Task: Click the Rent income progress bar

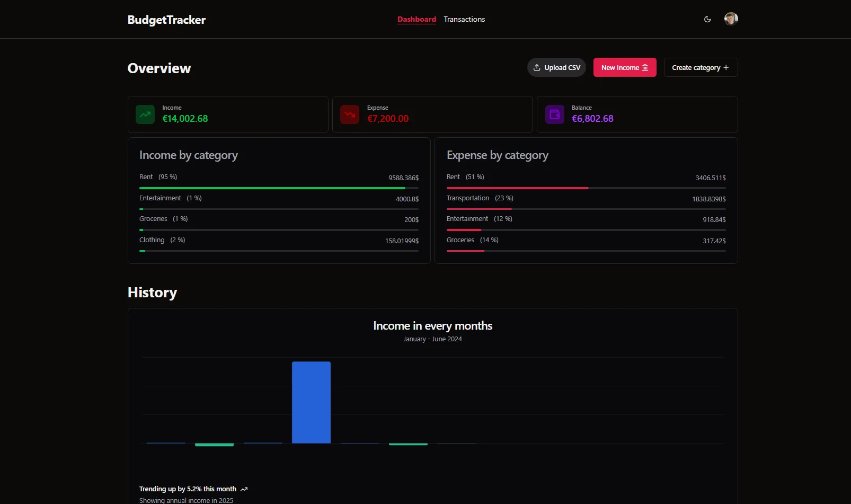Action: 279,188
